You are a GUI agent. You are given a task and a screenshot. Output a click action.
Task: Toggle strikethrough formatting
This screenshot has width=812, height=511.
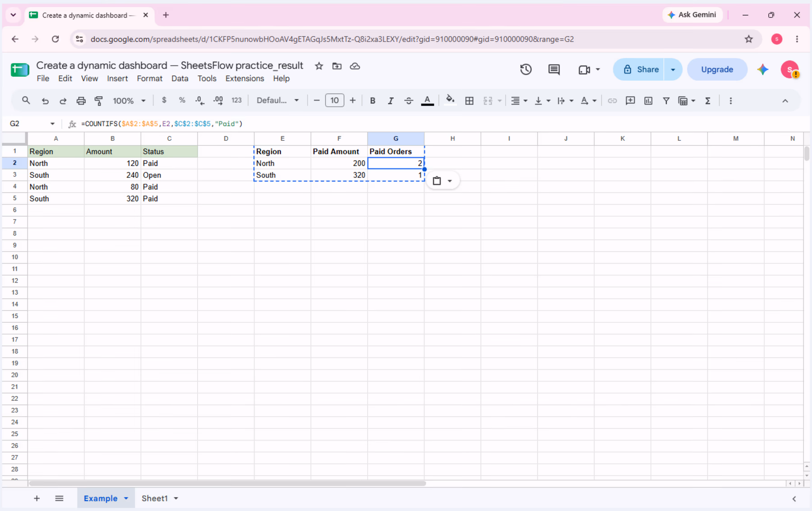pos(409,101)
